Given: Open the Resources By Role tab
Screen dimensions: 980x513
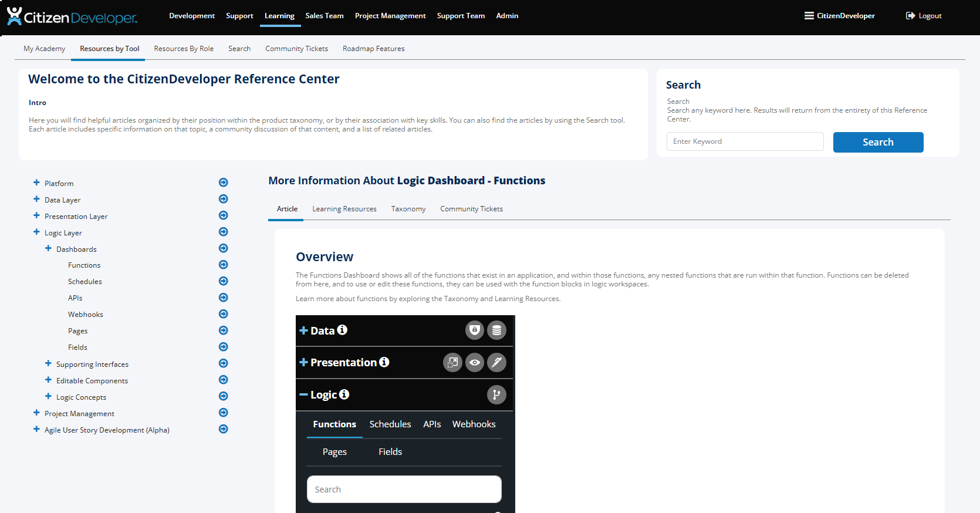Looking at the screenshot, I should pyautogui.click(x=184, y=49).
